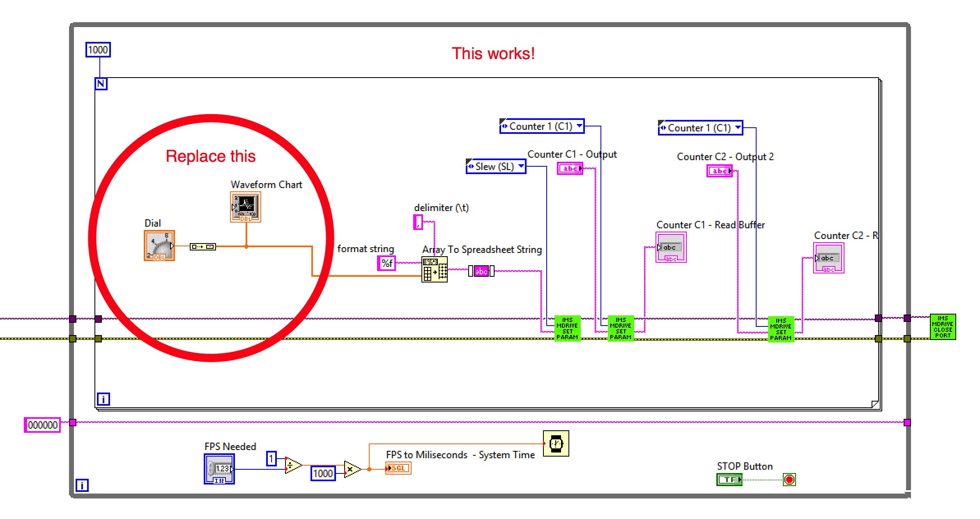Select the %f format string constant
The width and height of the screenshot is (980, 519).
pos(387,263)
